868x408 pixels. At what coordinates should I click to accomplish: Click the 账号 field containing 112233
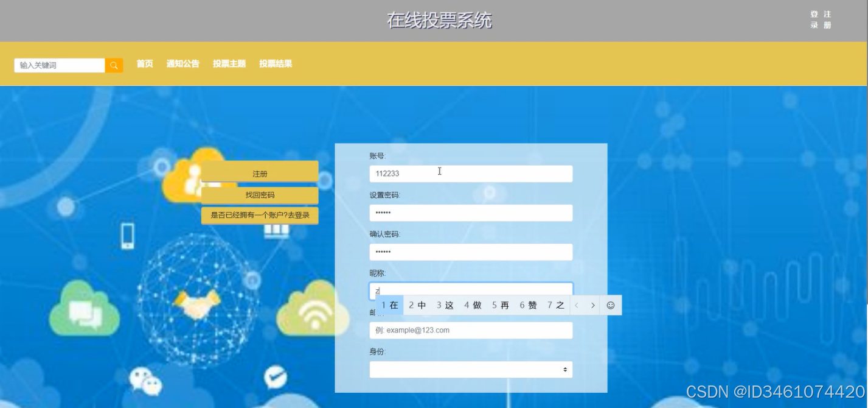coord(471,174)
